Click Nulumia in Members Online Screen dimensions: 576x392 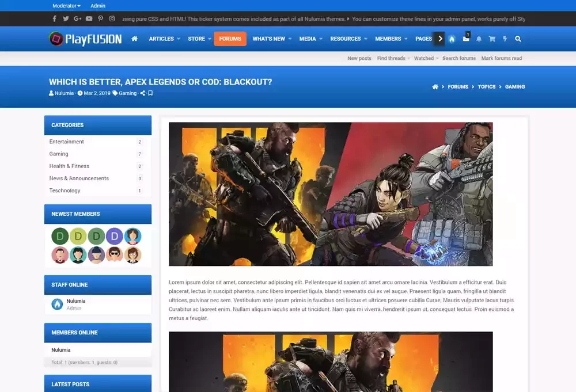[61, 350]
